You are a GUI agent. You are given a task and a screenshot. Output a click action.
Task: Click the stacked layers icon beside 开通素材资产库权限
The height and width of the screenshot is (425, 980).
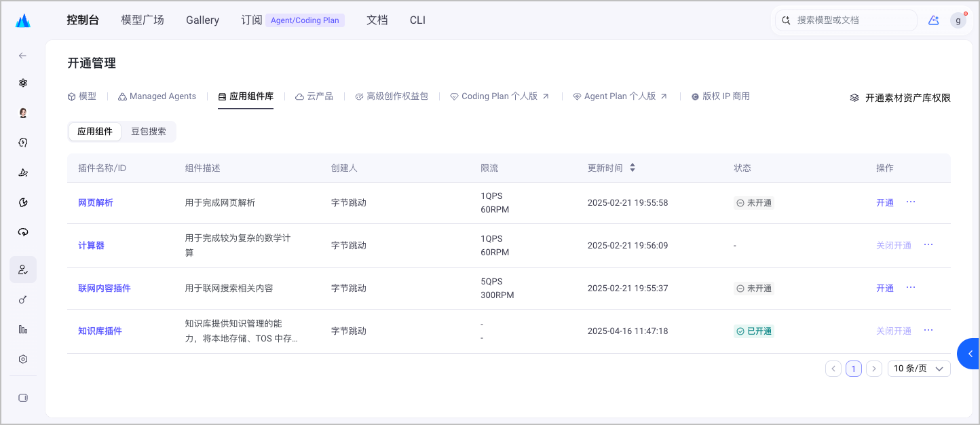[x=854, y=98]
